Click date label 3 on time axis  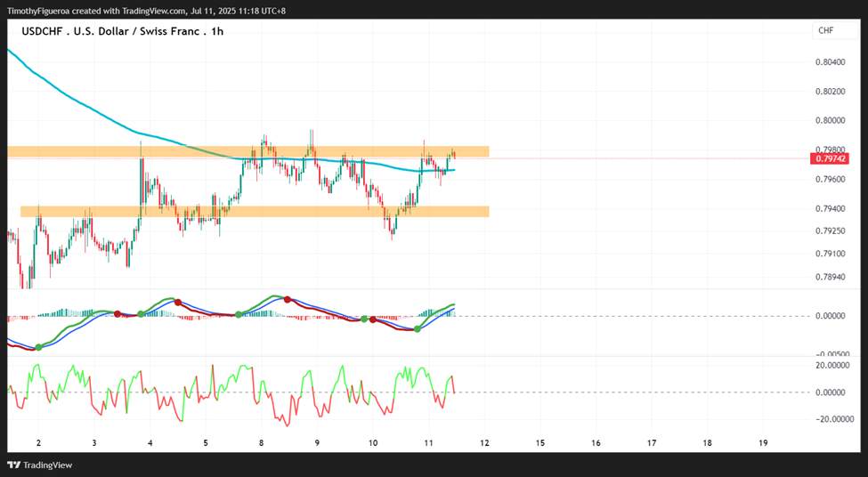(x=94, y=443)
